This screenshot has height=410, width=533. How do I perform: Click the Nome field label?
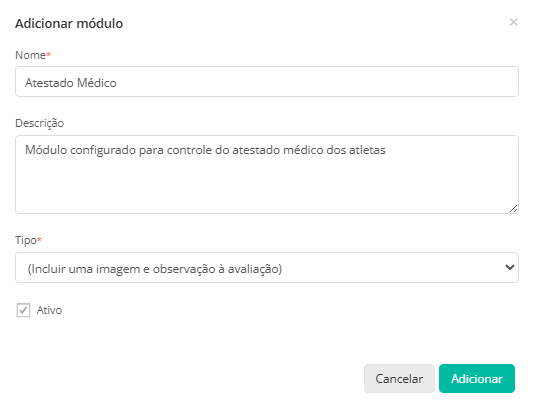click(x=31, y=55)
